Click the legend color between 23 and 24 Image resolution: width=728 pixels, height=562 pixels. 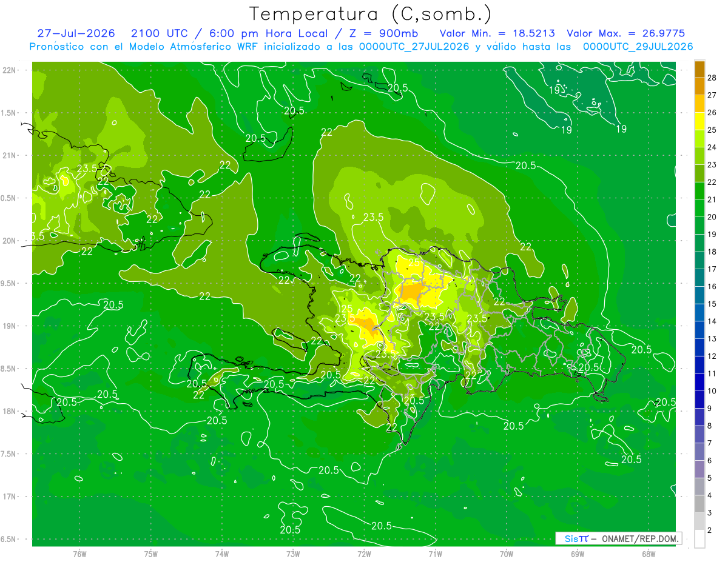tap(699, 156)
